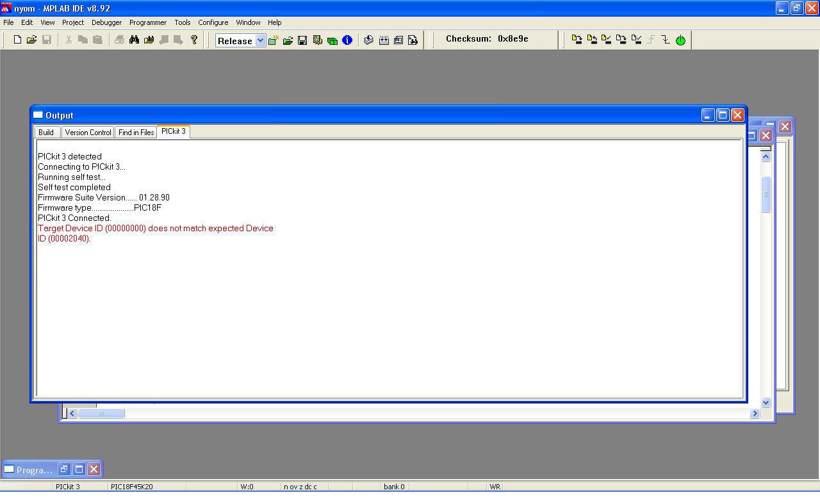Switch to the Find in Files tab

pyautogui.click(x=136, y=132)
